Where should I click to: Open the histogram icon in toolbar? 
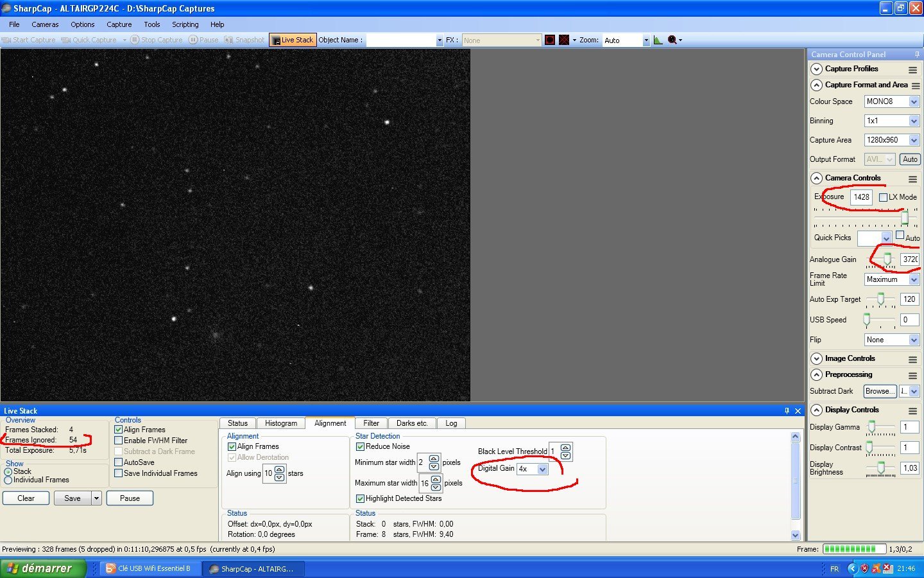pyautogui.click(x=658, y=40)
